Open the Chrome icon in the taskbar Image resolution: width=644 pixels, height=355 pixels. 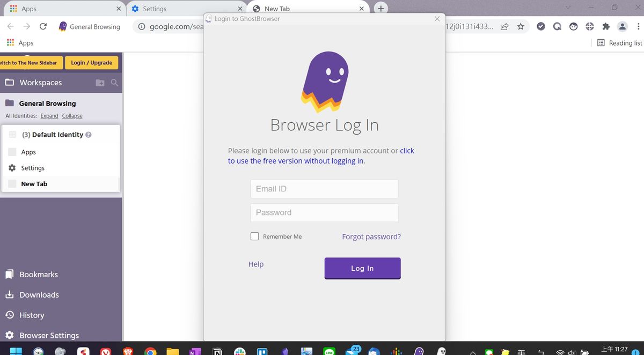[151, 351]
